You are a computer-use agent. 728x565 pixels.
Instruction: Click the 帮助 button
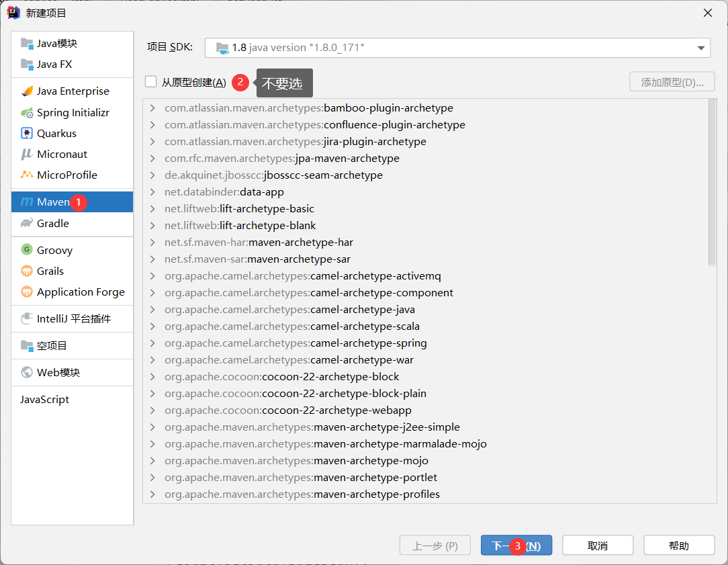coord(679,546)
